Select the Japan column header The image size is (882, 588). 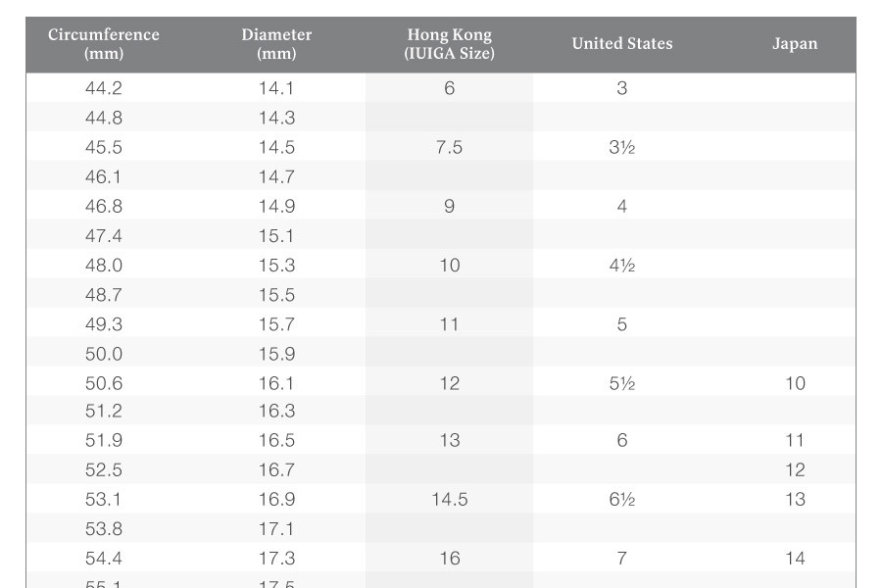point(795,44)
